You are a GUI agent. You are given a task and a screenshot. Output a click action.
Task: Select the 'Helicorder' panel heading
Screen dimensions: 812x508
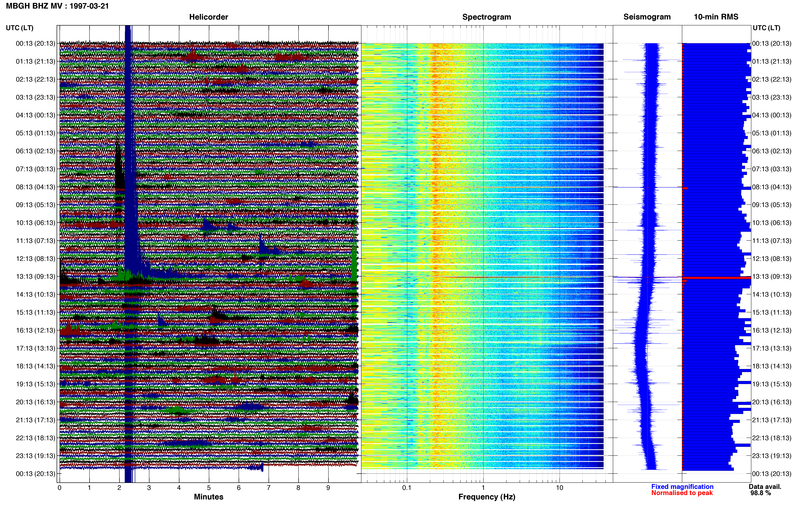click(209, 17)
